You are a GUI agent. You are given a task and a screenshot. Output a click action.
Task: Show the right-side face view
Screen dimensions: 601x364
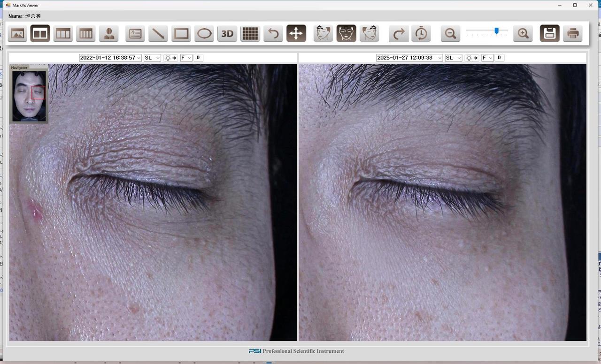323,34
